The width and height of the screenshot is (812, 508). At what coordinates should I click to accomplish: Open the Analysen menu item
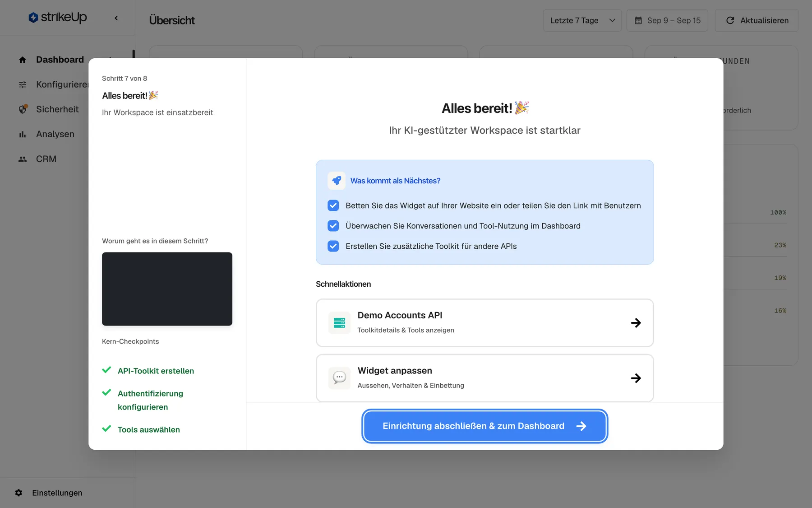pyautogui.click(x=55, y=134)
